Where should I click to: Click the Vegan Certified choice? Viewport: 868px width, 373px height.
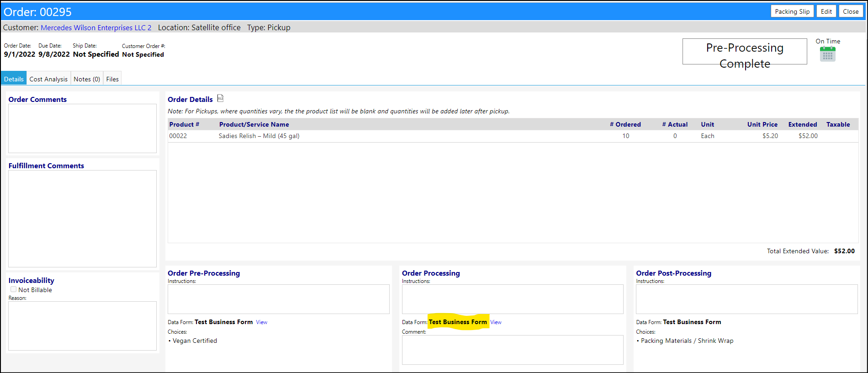click(195, 341)
